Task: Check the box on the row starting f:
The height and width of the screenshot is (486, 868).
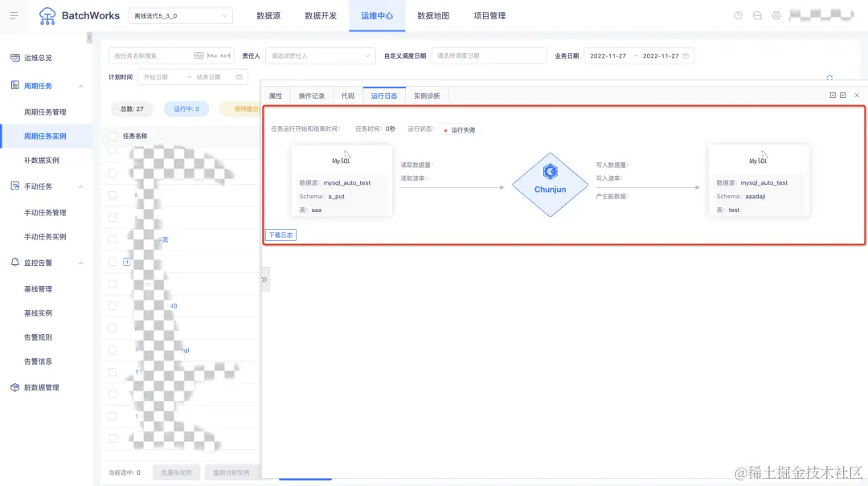Action: point(113,195)
